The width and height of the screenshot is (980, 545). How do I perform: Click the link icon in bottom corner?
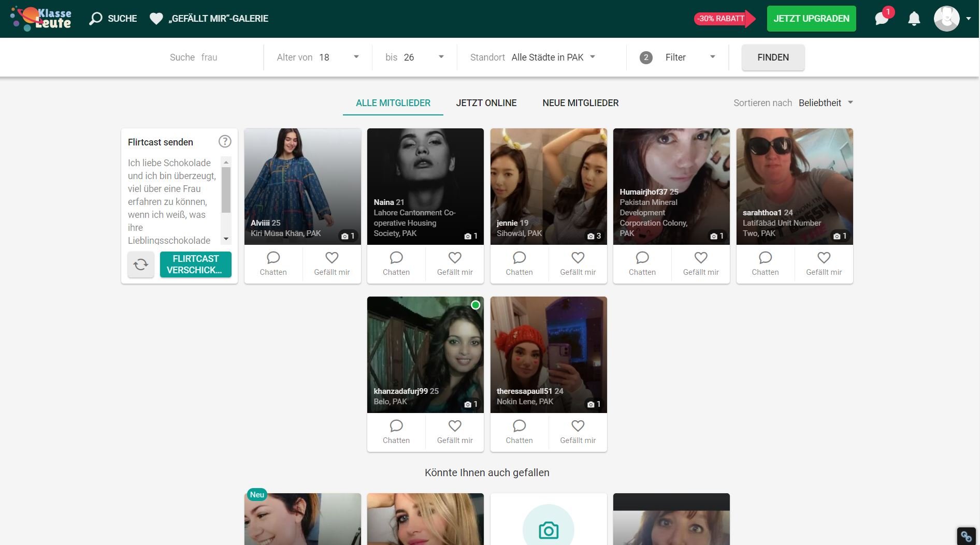click(x=966, y=536)
